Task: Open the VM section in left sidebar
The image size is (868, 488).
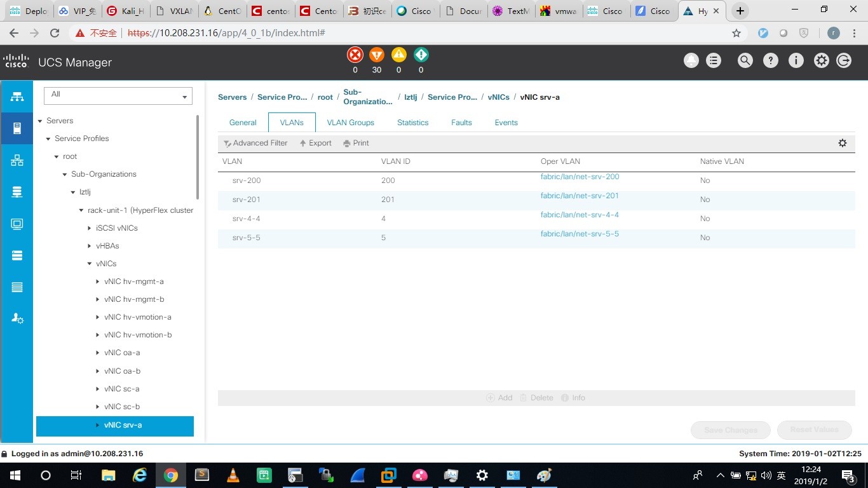Action: pos(17,224)
